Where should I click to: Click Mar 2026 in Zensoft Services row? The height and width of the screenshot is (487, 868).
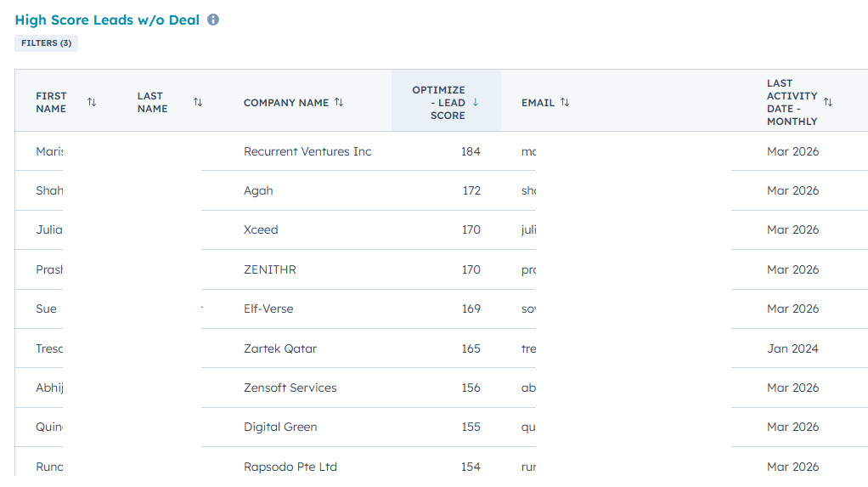point(792,388)
